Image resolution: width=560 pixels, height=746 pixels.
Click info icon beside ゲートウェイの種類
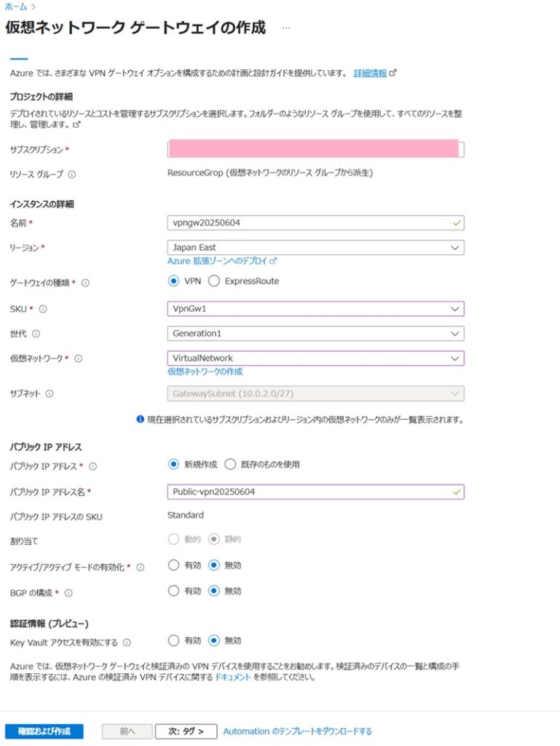(85, 283)
